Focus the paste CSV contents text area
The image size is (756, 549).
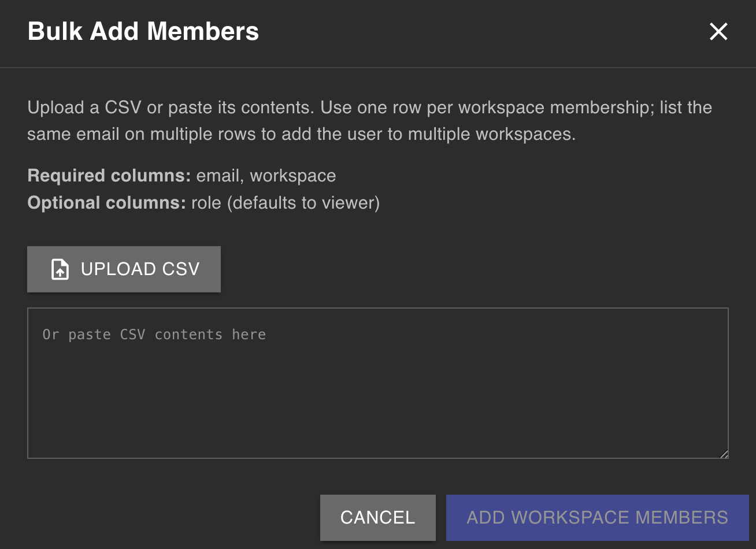point(378,383)
